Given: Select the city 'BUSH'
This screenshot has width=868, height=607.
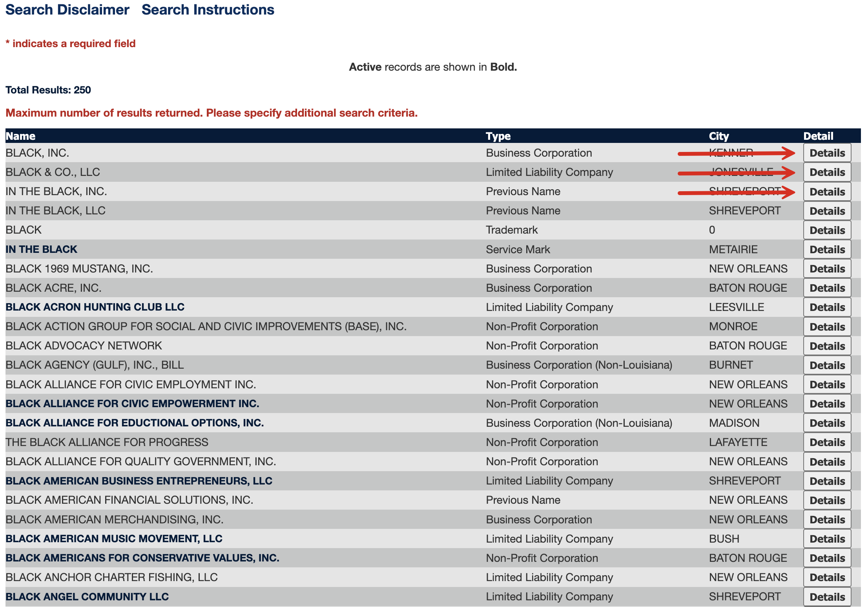Looking at the screenshot, I should [724, 539].
